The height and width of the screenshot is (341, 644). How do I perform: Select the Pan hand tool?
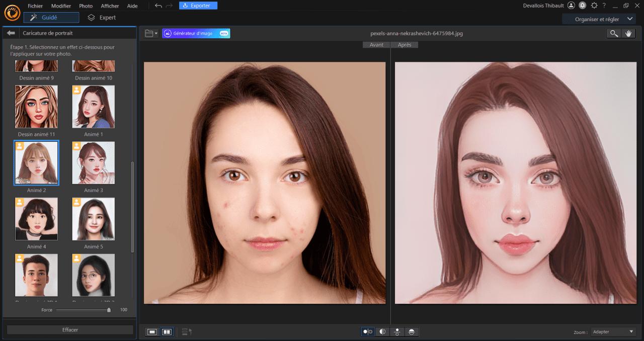628,34
